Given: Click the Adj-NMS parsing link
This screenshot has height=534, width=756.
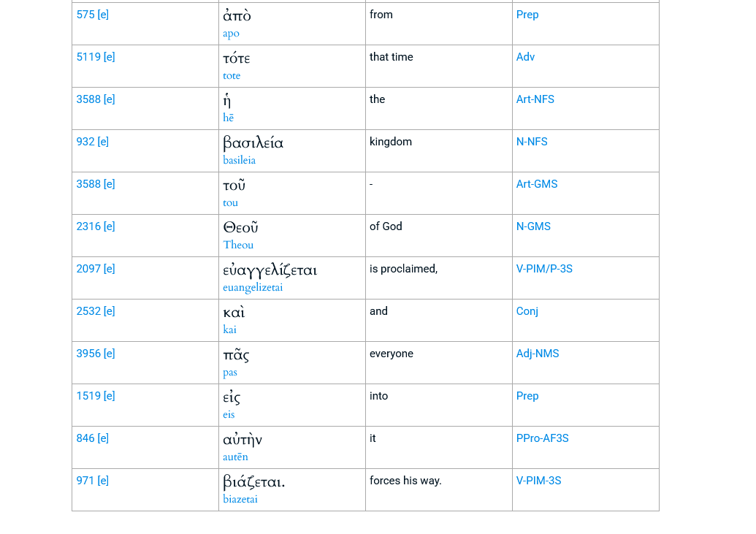Looking at the screenshot, I should (538, 354).
